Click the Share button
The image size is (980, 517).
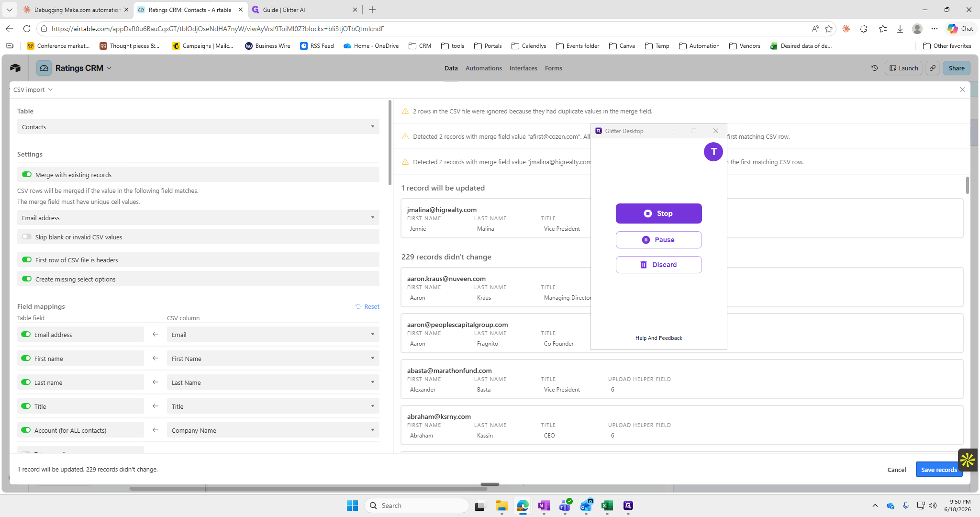956,68
